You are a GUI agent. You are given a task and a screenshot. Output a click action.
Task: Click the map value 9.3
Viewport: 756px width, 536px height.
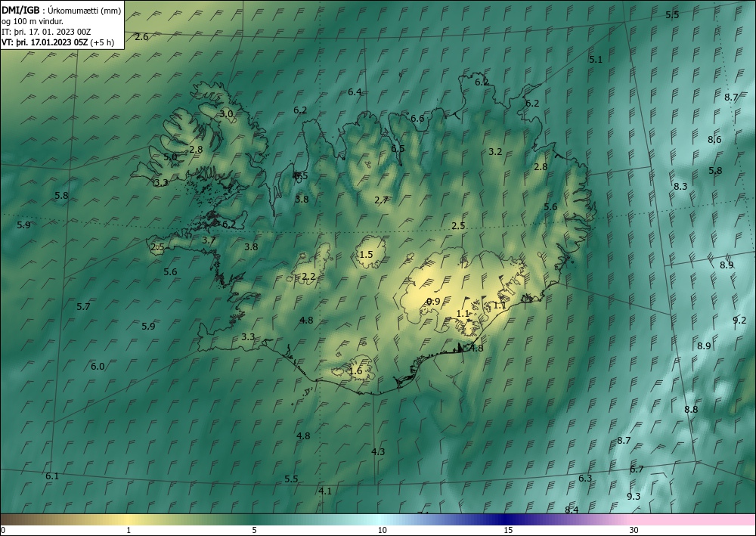coord(634,497)
